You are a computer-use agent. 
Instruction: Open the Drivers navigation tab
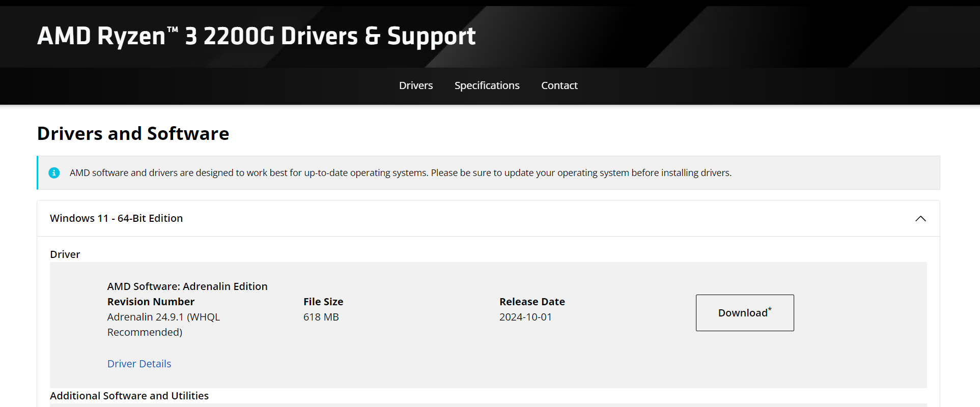pos(416,85)
